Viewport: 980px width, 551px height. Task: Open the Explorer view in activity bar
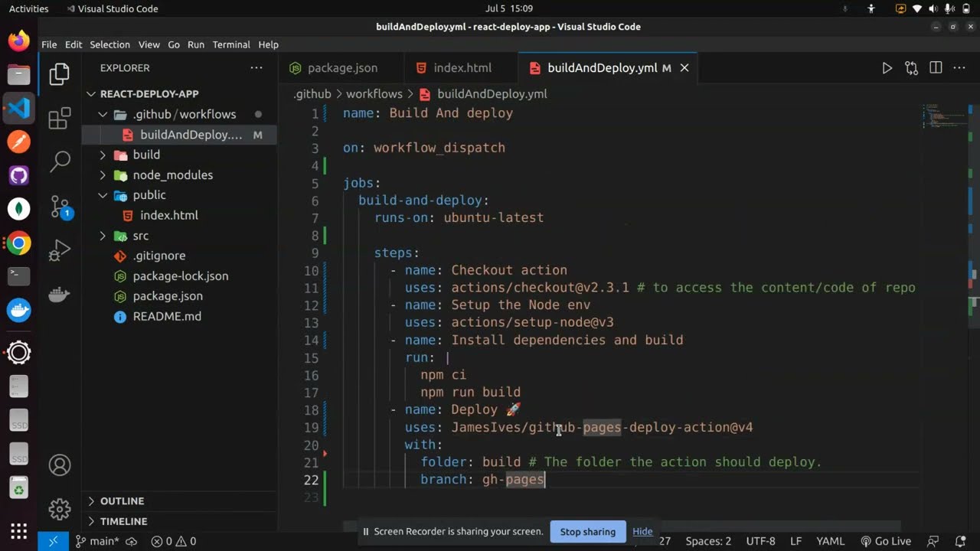60,73
